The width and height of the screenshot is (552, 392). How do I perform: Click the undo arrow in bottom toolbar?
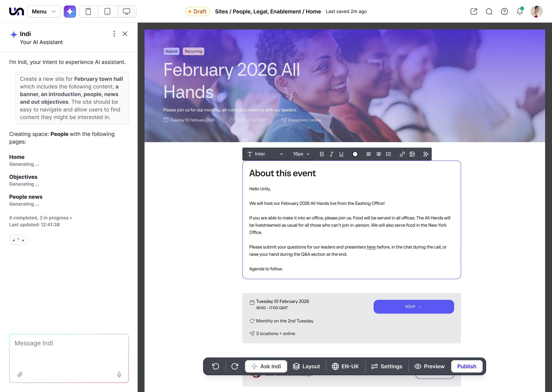pos(216,366)
